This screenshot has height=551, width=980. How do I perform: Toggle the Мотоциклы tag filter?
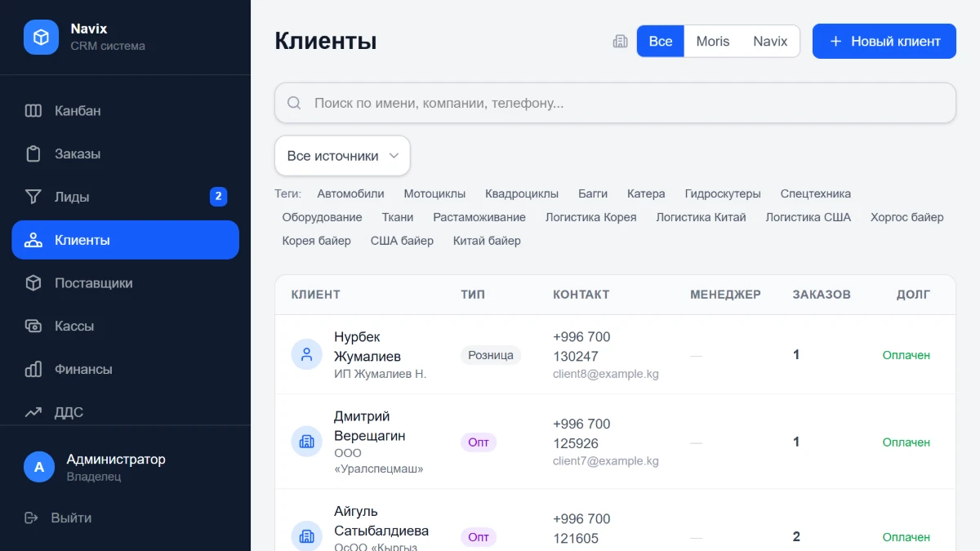pyautogui.click(x=434, y=193)
